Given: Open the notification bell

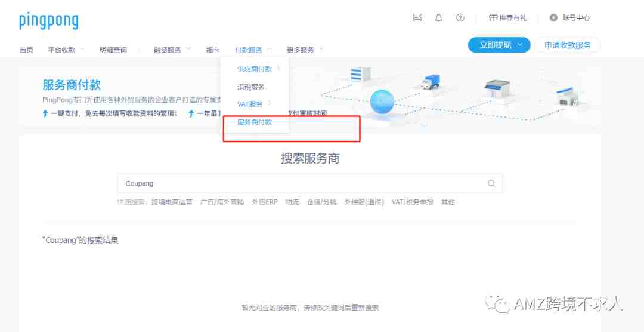Looking at the screenshot, I should (439, 18).
